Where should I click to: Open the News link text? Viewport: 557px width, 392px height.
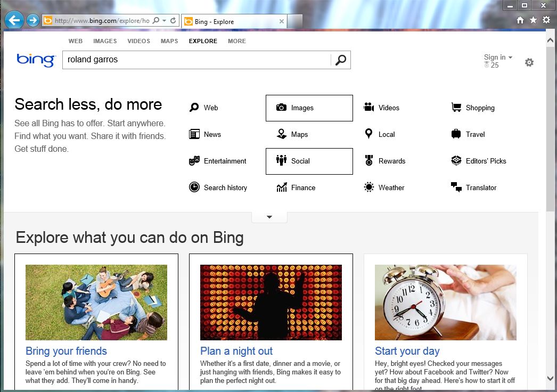[212, 134]
